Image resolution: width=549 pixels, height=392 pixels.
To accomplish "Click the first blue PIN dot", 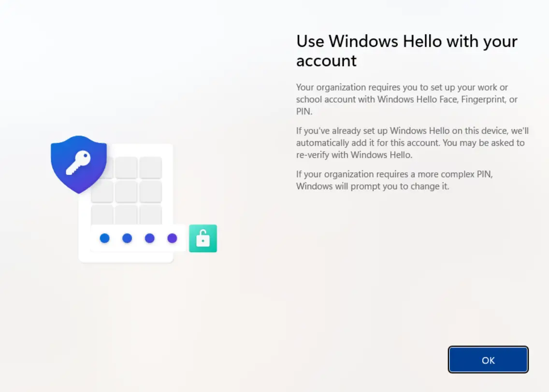I will (104, 238).
